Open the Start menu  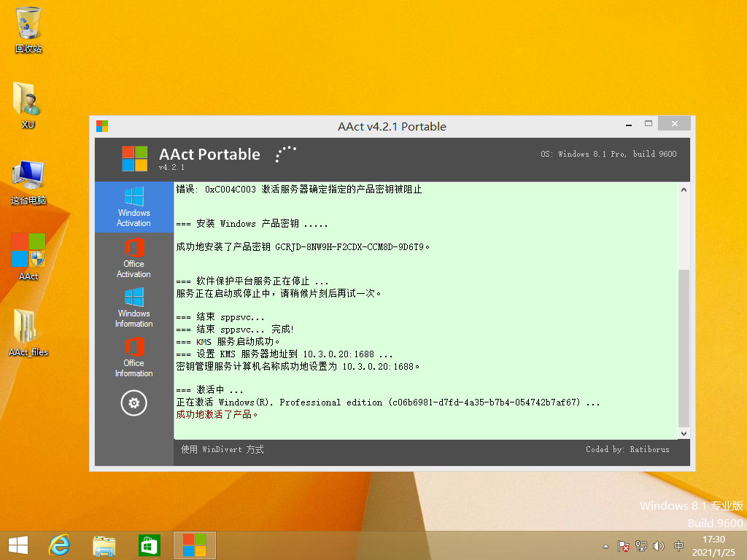(18, 545)
